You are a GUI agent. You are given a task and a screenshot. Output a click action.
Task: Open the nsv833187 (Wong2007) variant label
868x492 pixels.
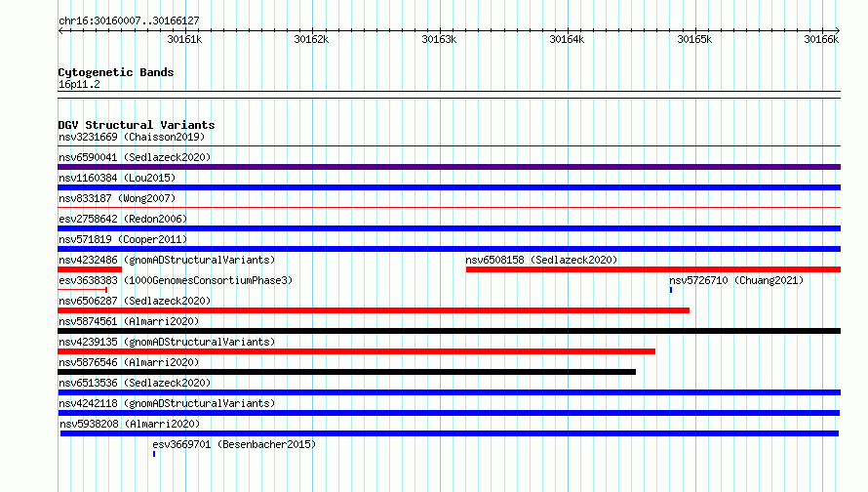coord(117,198)
